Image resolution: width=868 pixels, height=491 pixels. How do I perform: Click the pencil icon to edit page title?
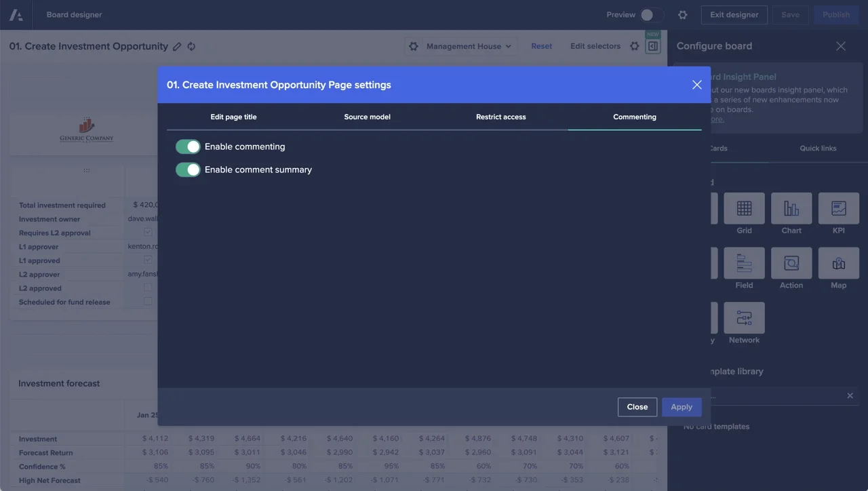click(177, 47)
